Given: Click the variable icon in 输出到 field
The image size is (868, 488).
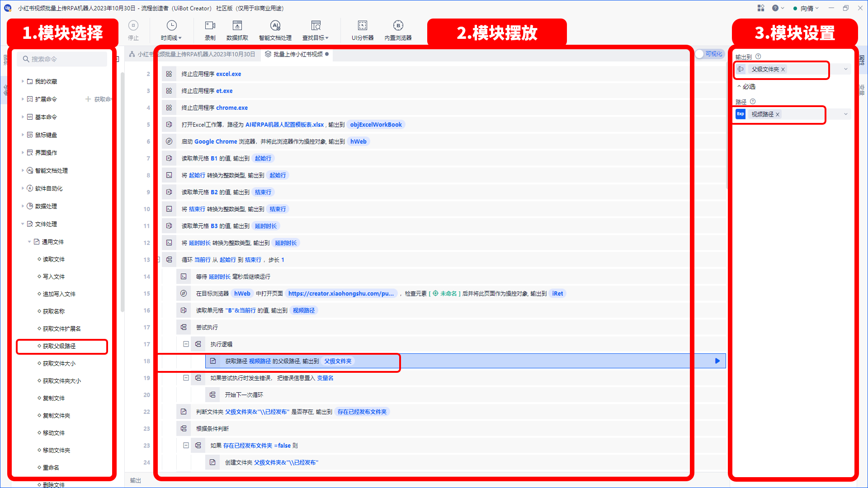Looking at the screenshot, I should point(741,69).
